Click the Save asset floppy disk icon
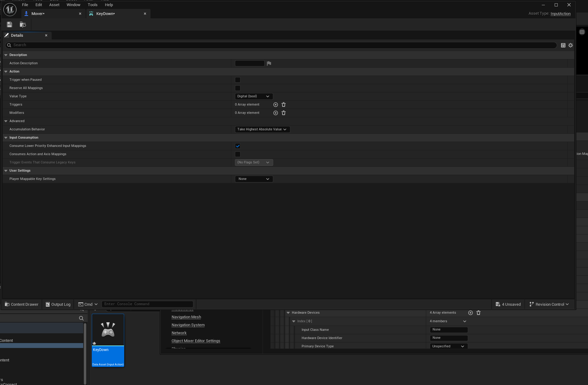 click(9, 24)
